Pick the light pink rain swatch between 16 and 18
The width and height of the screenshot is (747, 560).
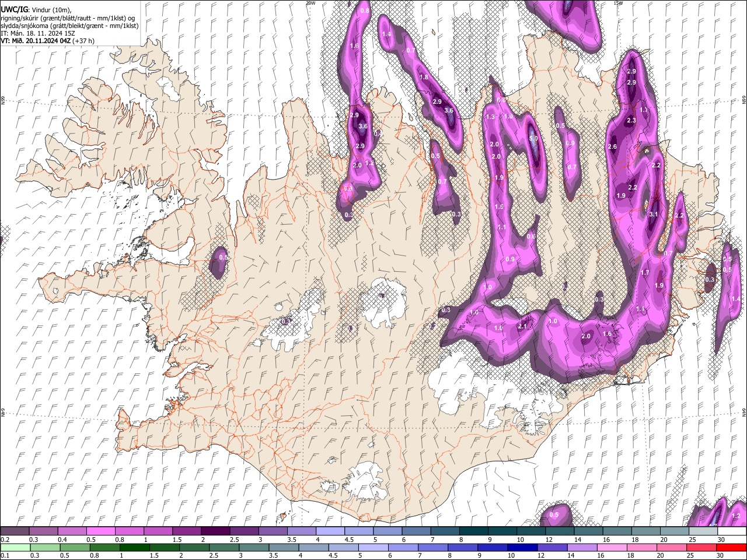pyautogui.click(x=612, y=547)
